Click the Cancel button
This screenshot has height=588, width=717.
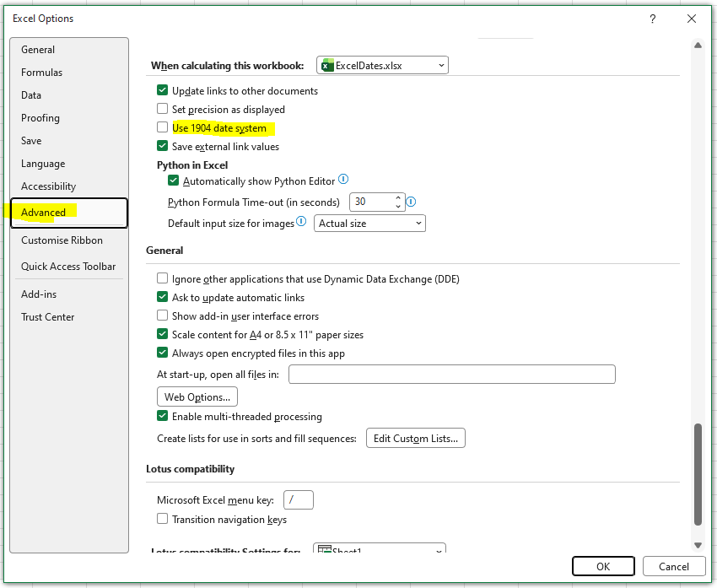pyautogui.click(x=674, y=567)
